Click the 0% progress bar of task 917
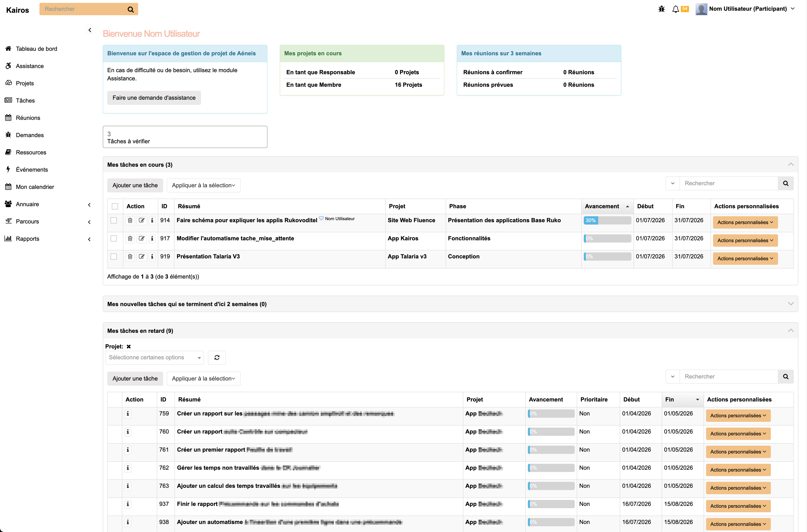 607,238
